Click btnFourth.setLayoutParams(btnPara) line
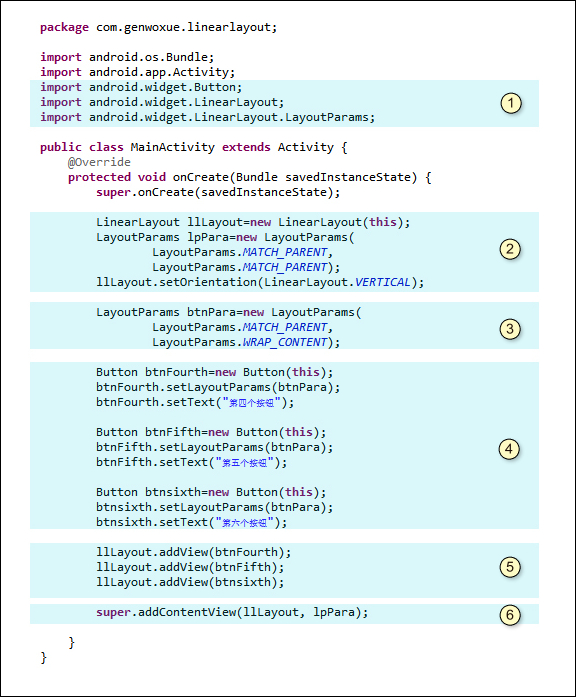Image resolution: width=576 pixels, height=697 pixels. pyautogui.click(x=218, y=387)
